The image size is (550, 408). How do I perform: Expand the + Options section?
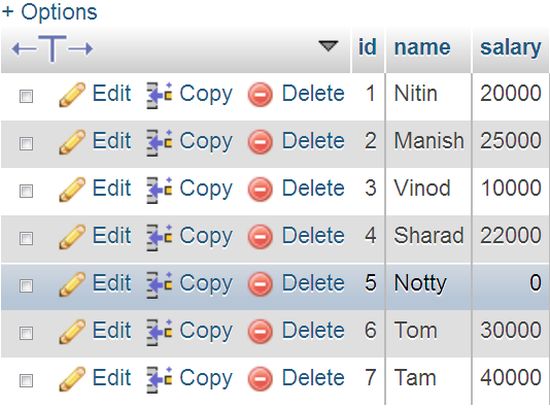pyautogui.click(x=49, y=12)
